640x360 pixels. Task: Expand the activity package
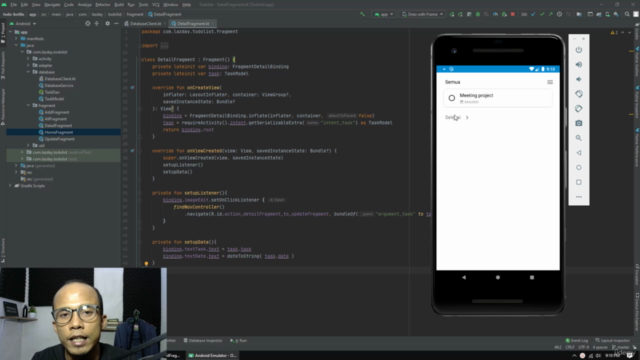[28, 59]
